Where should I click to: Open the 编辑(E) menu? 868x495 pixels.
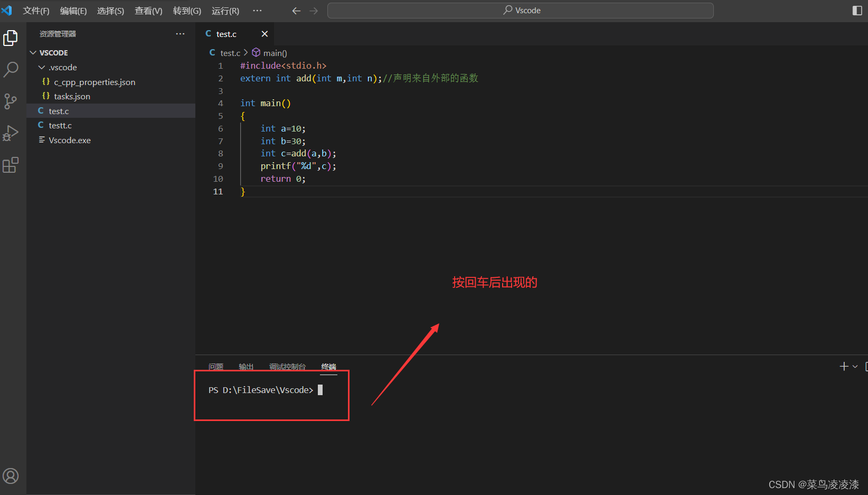[73, 11]
